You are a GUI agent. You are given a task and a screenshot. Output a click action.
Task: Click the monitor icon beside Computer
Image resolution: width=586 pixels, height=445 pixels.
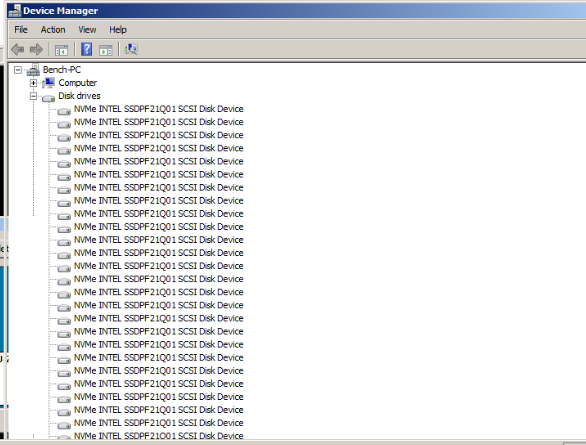pos(49,83)
